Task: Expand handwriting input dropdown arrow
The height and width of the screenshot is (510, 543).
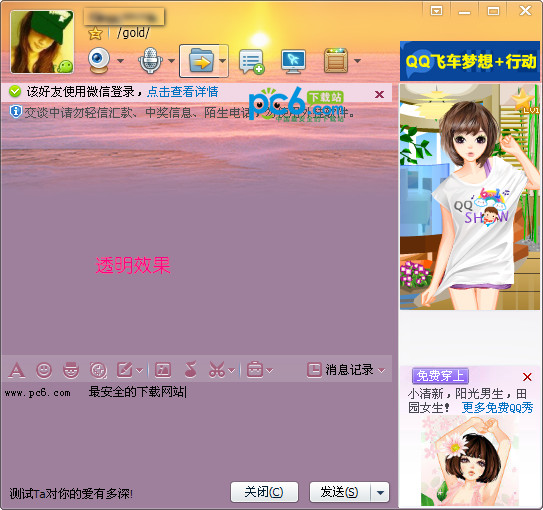Action: (x=139, y=371)
